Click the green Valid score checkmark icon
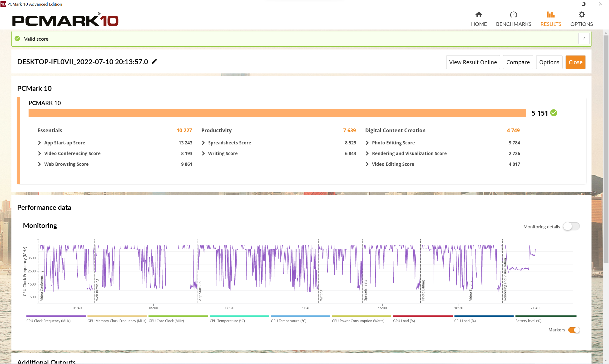This screenshot has height=364, width=609. pos(17,39)
